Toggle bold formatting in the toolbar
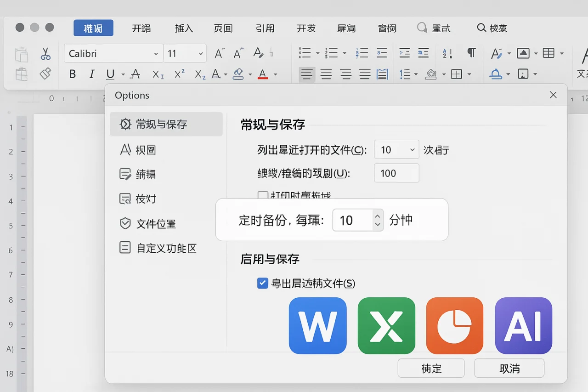 click(x=72, y=74)
